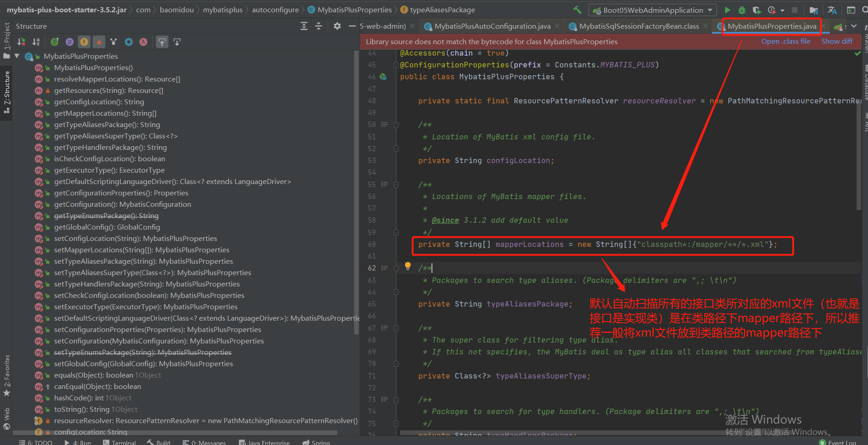Click the Profiler run icon
This screenshot has height=445, width=868.
click(x=772, y=10)
